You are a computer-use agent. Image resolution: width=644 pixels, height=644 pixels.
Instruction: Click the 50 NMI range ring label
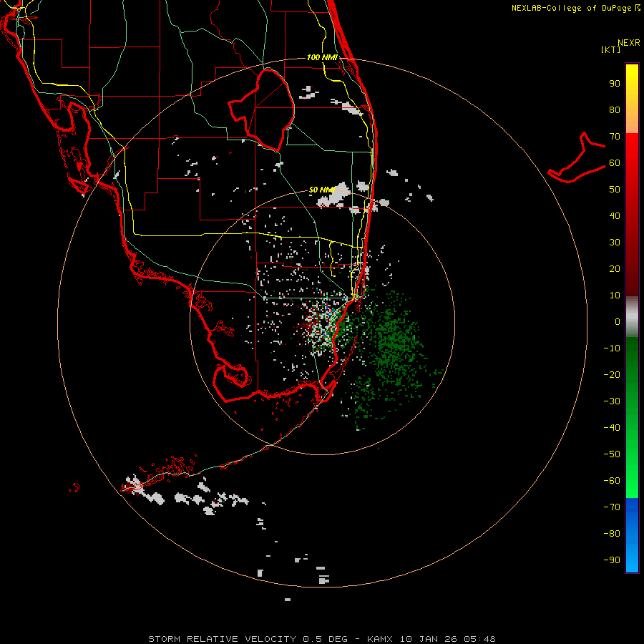(x=322, y=190)
